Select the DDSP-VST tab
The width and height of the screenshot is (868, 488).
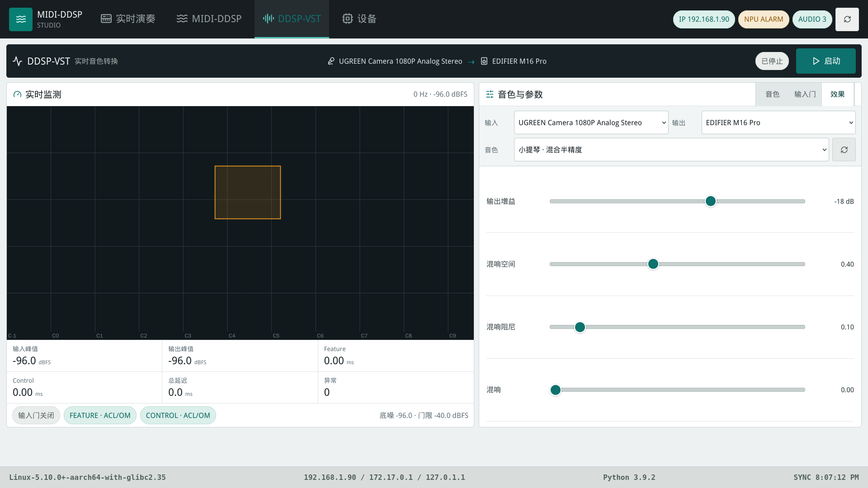click(x=292, y=19)
